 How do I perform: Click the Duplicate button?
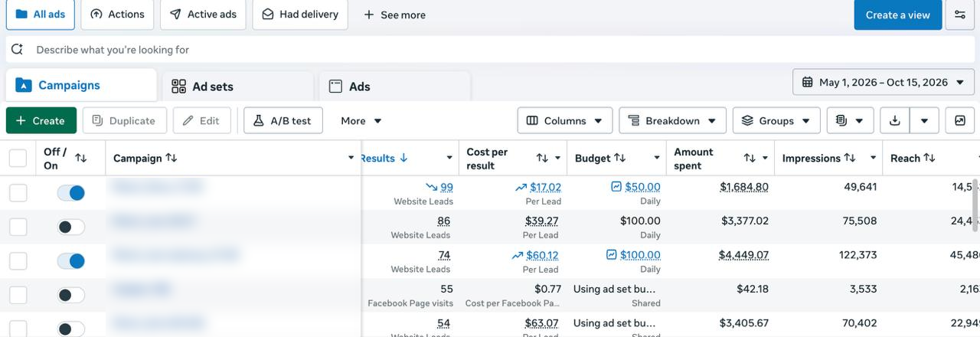click(x=124, y=121)
